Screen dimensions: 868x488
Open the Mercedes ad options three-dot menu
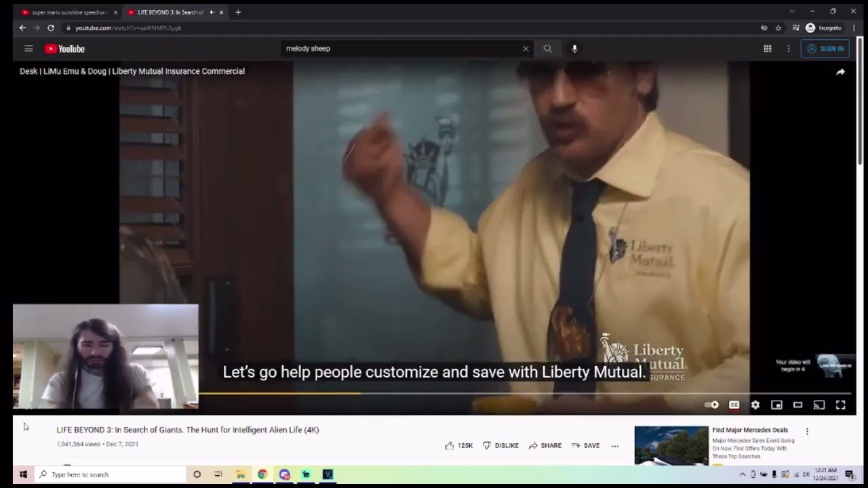coord(807,431)
